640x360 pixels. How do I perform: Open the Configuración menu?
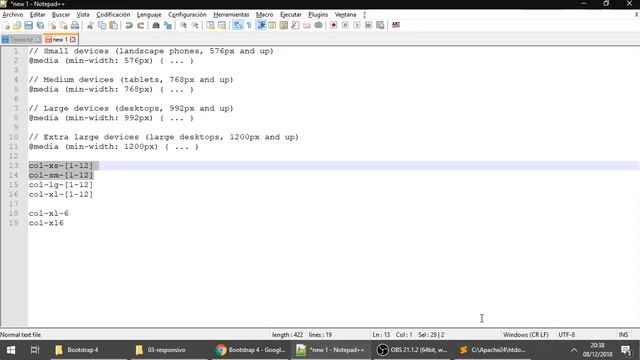pyautogui.click(x=187, y=15)
